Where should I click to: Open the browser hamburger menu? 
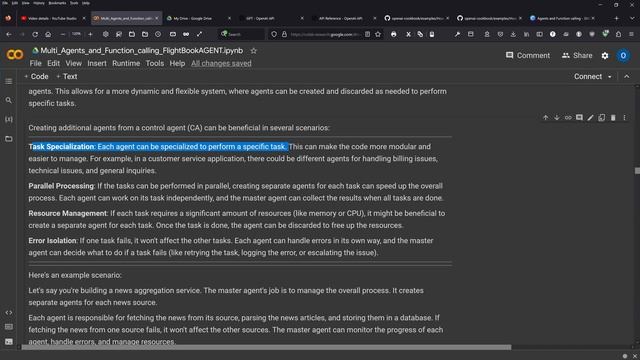tap(631, 34)
